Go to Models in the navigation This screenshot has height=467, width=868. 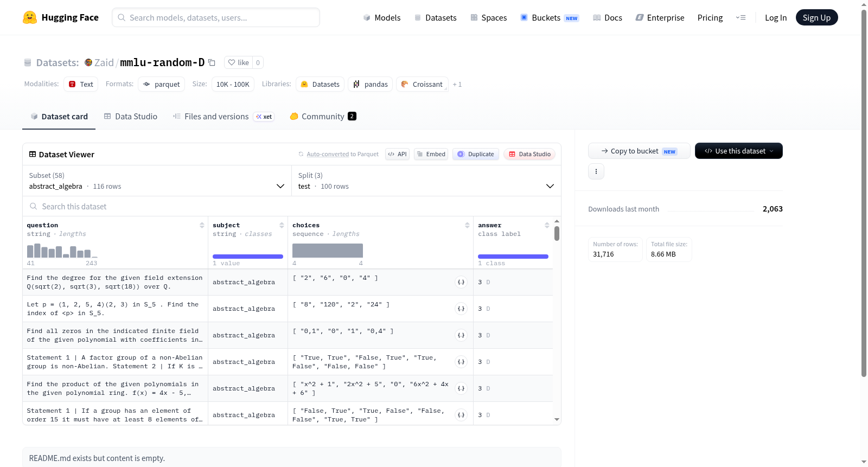click(382, 17)
